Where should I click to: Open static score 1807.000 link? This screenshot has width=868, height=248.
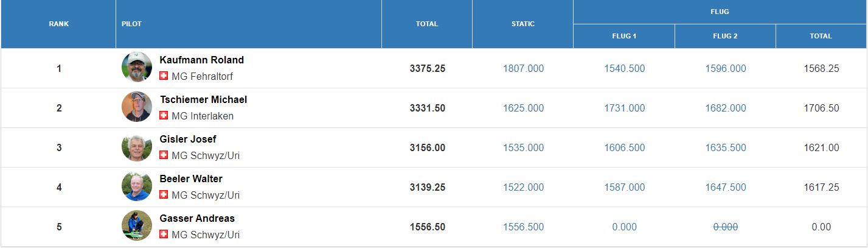523,69
